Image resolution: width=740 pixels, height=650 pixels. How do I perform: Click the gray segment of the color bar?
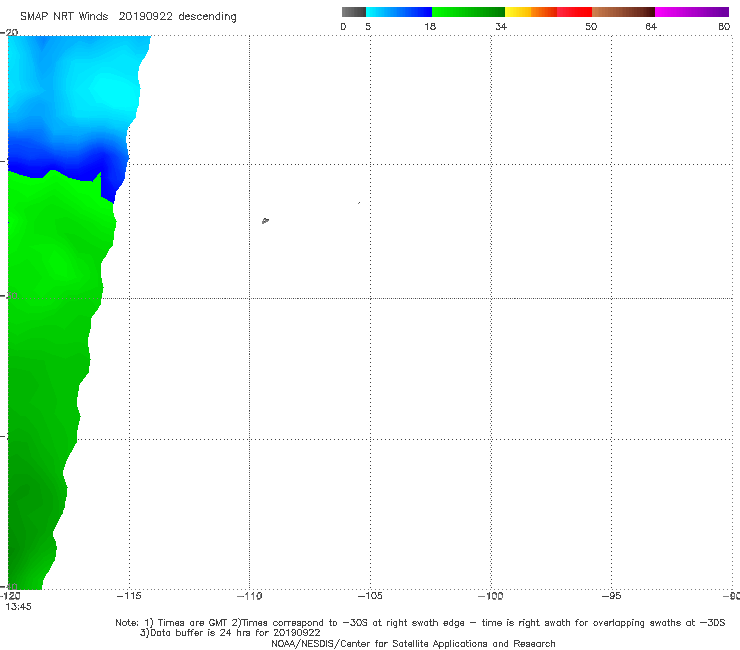353,12
